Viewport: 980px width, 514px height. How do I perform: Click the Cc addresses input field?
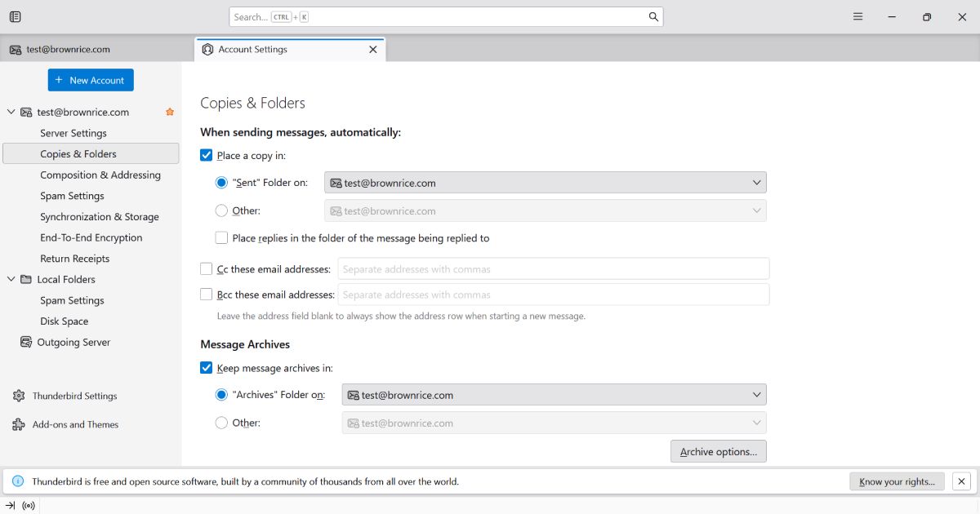pyautogui.click(x=554, y=268)
